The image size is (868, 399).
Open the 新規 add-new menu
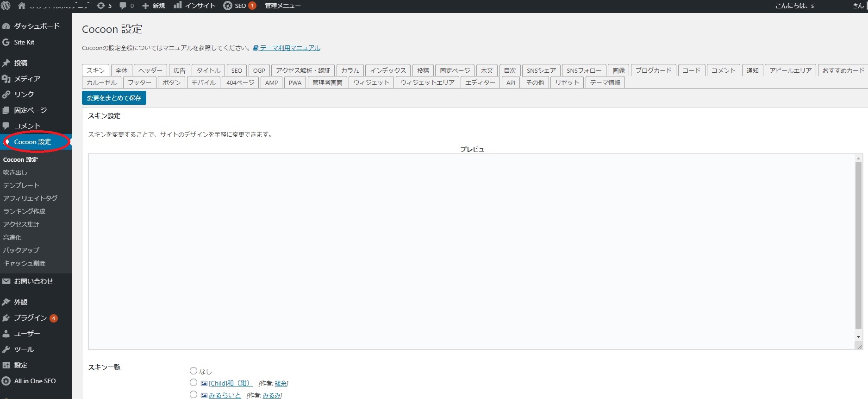[x=154, y=6]
